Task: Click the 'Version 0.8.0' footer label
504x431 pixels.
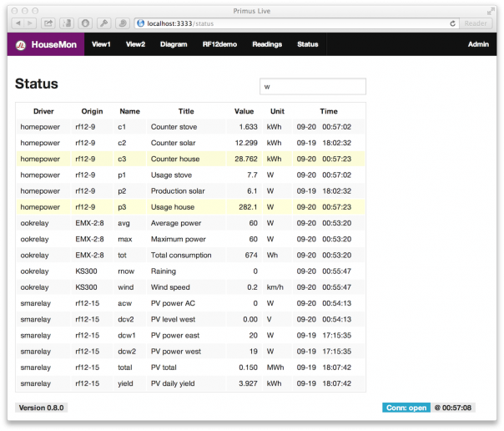Action: (x=41, y=408)
